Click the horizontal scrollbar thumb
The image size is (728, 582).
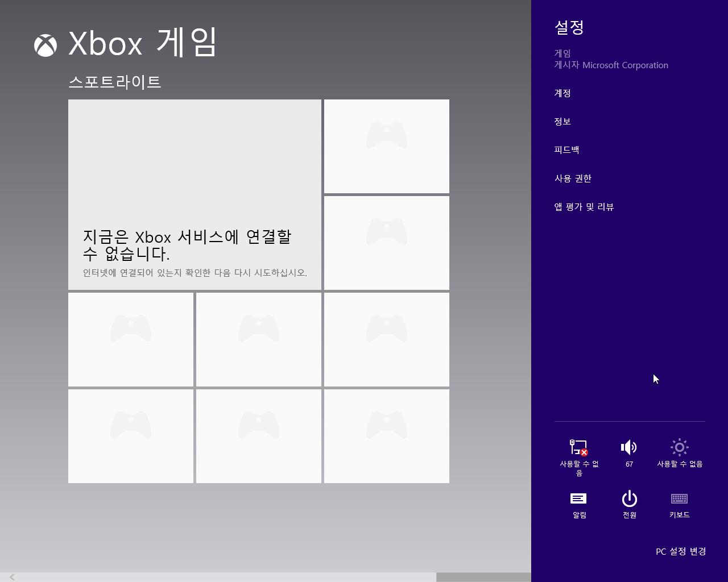pyautogui.click(x=483, y=577)
